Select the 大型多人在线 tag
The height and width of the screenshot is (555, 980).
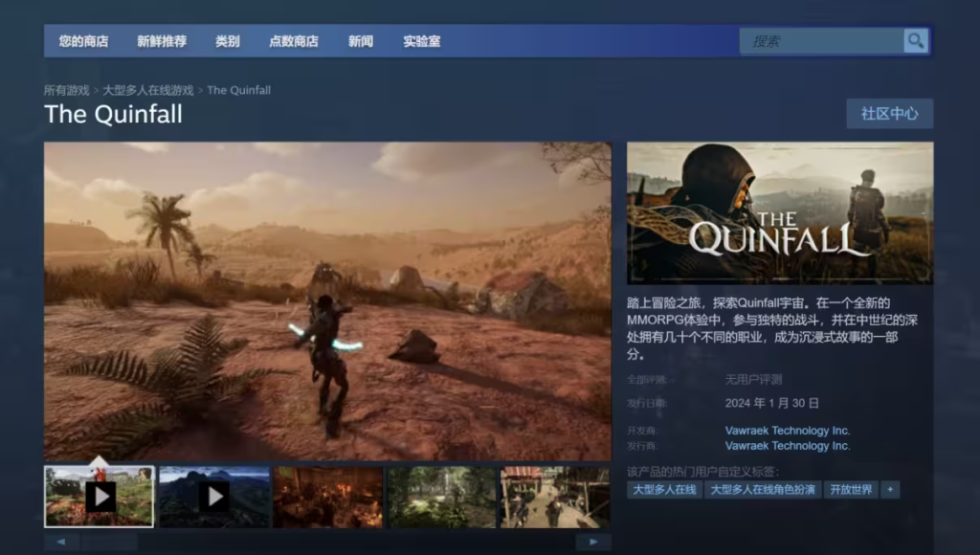tap(664, 489)
